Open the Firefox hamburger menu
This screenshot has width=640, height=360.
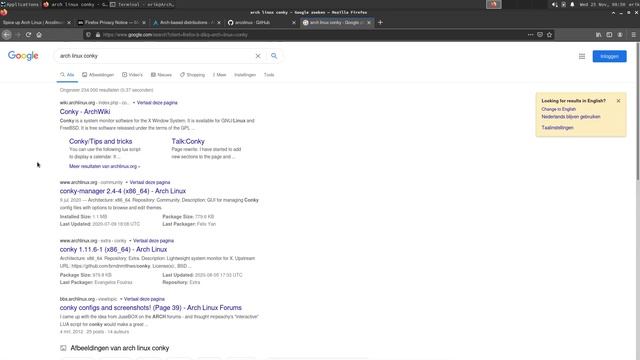click(x=633, y=35)
